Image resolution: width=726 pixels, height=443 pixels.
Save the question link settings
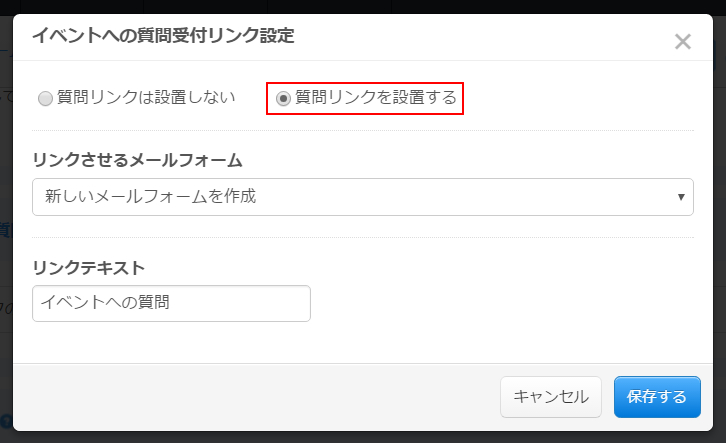(x=657, y=397)
